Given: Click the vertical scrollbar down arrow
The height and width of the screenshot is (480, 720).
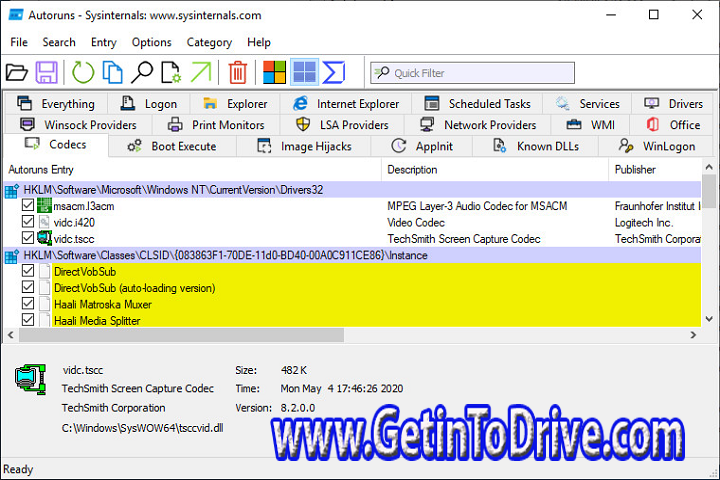Looking at the screenshot, I should 709,318.
